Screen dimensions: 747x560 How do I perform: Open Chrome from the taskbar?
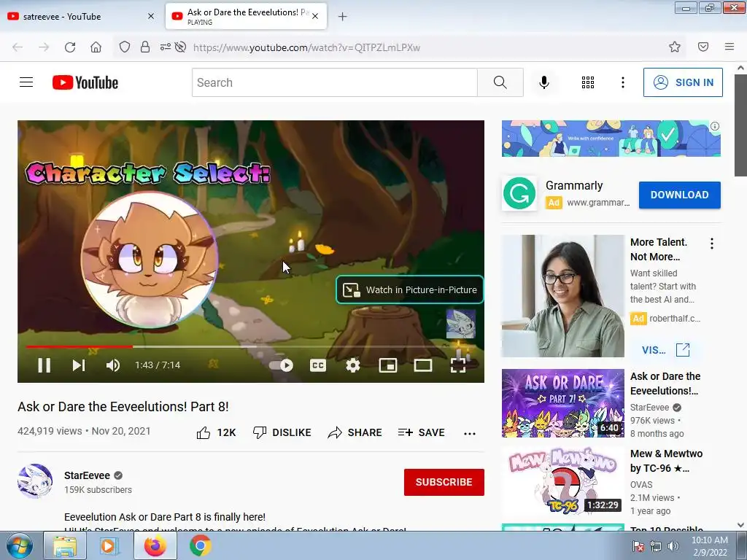point(201,545)
